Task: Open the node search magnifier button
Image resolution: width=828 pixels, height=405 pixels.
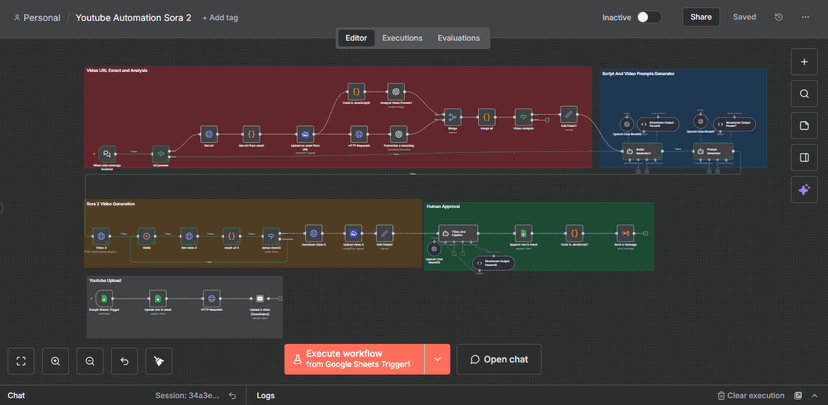Action: pos(804,94)
